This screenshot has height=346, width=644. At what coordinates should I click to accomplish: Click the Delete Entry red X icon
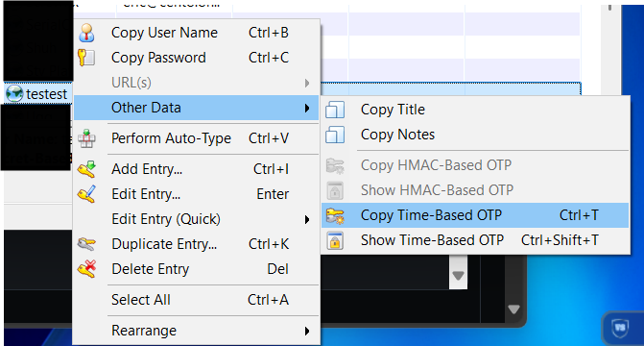pyautogui.click(x=86, y=269)
